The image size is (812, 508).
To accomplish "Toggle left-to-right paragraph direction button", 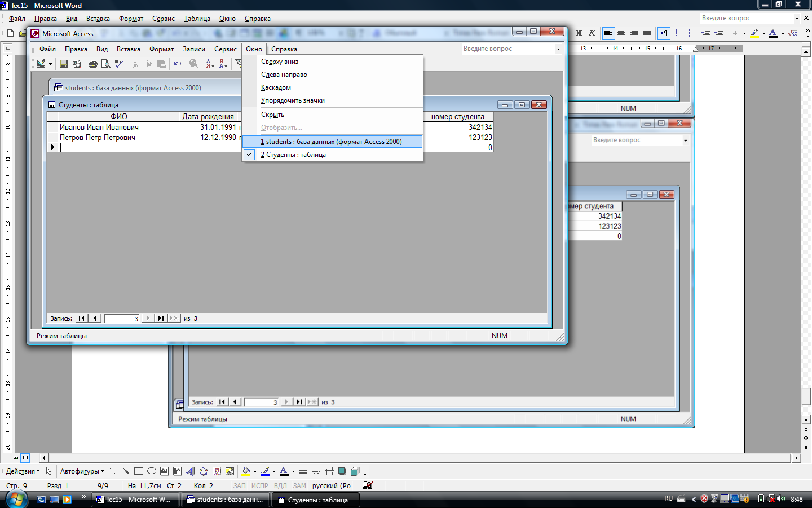I will click(664, 33).
